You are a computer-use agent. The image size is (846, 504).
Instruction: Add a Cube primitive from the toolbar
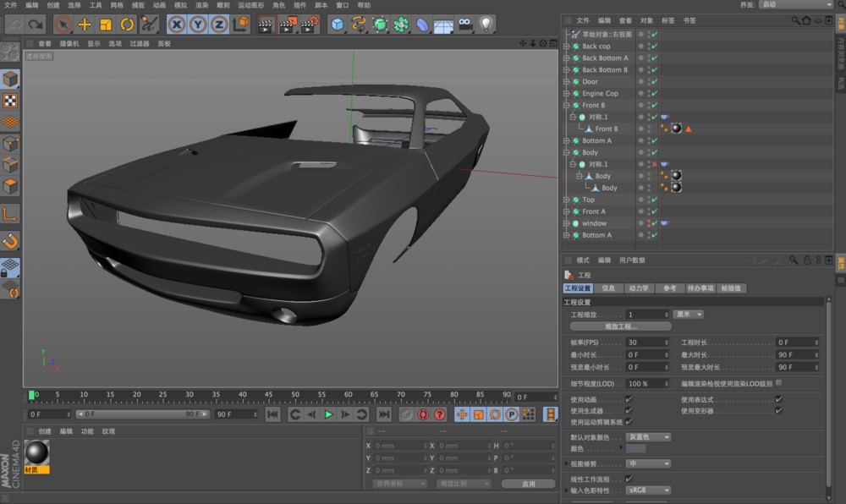coord(338,25)
